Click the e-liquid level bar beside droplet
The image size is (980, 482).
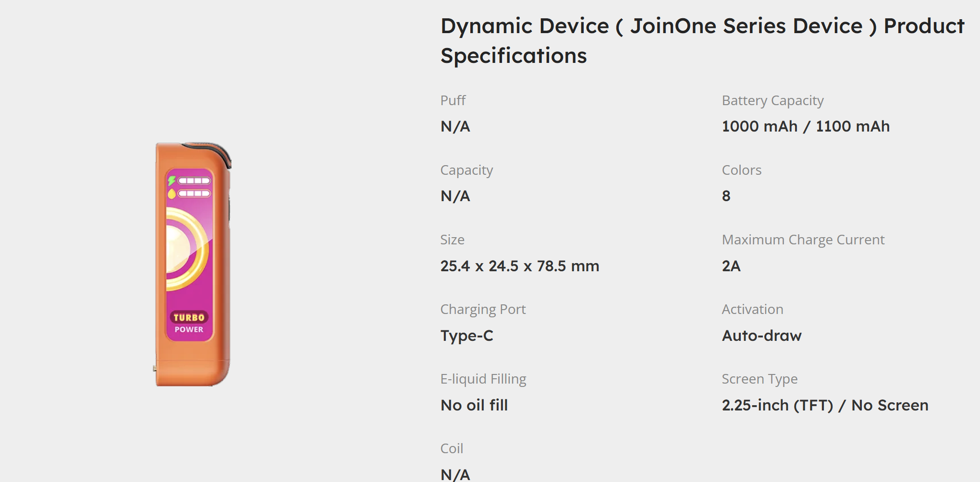click(194, 193)
